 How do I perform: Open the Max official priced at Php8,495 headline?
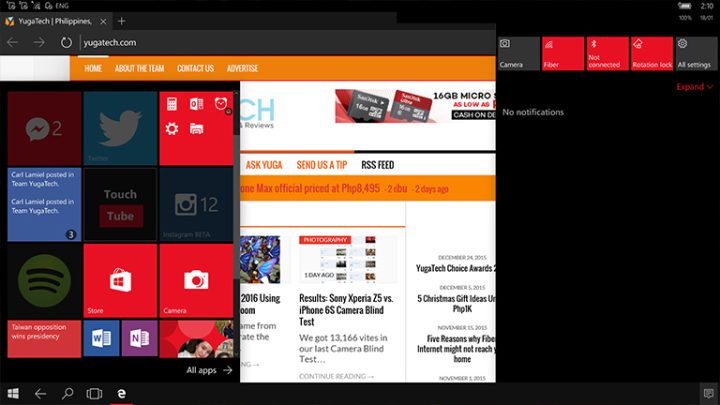[x=310, y=188]
